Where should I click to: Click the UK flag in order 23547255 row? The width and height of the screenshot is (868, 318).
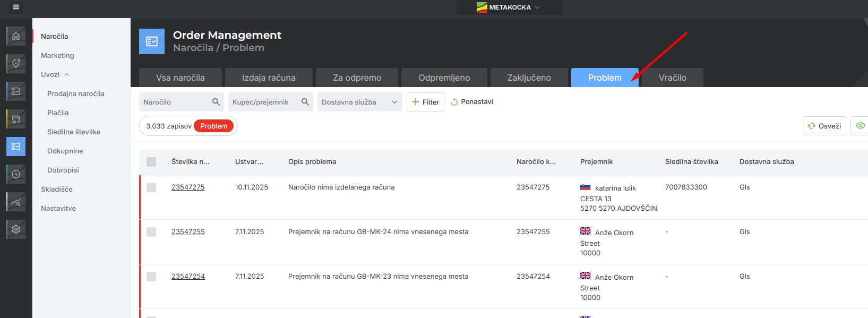pyautogui.click(x=586, y=231)
